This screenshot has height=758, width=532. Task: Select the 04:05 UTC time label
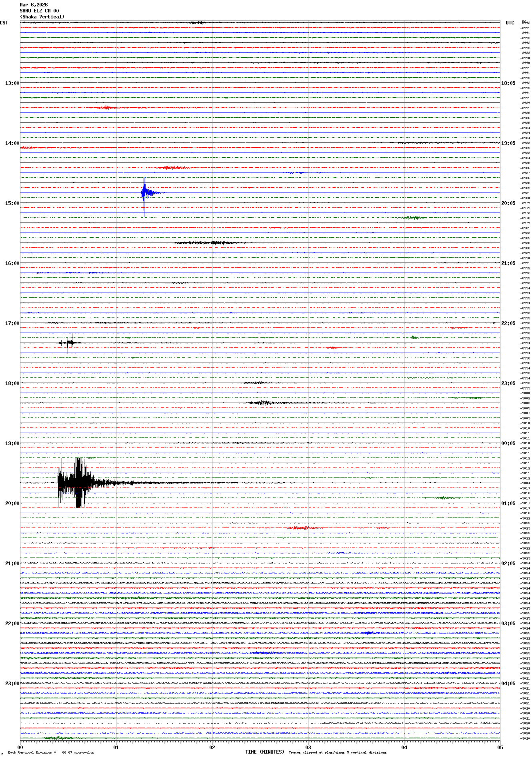(x=508, y=684)
